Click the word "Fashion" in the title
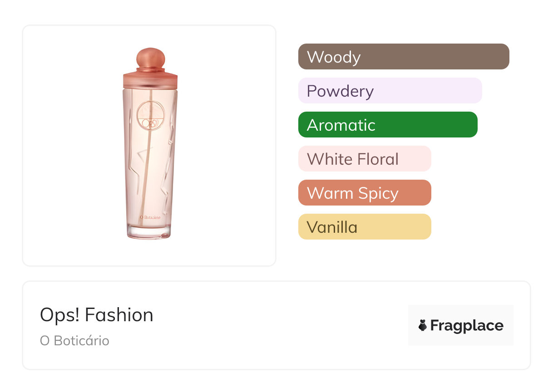 119,315
